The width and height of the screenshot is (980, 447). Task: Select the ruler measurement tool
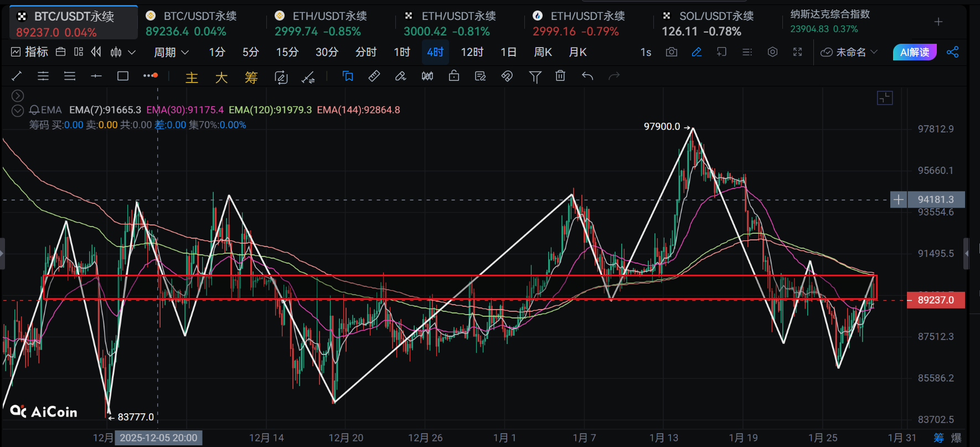pos(374,76)
